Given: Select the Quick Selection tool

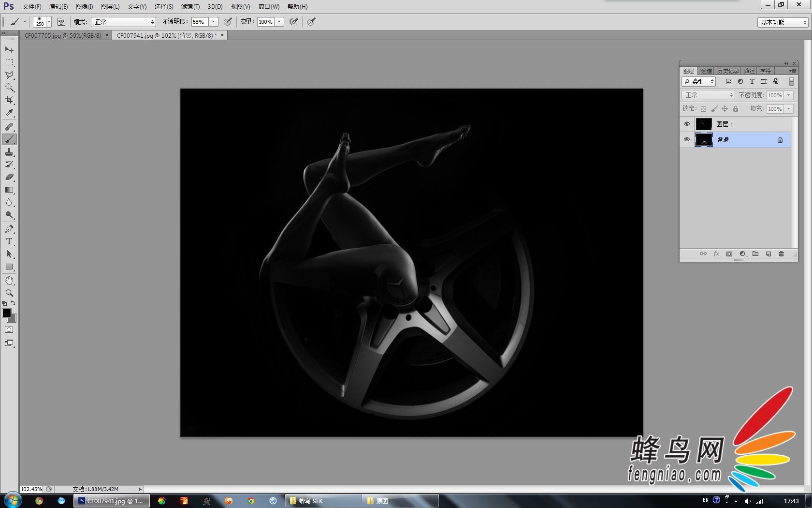Looking at the screenshot, I should pos(9,88).
